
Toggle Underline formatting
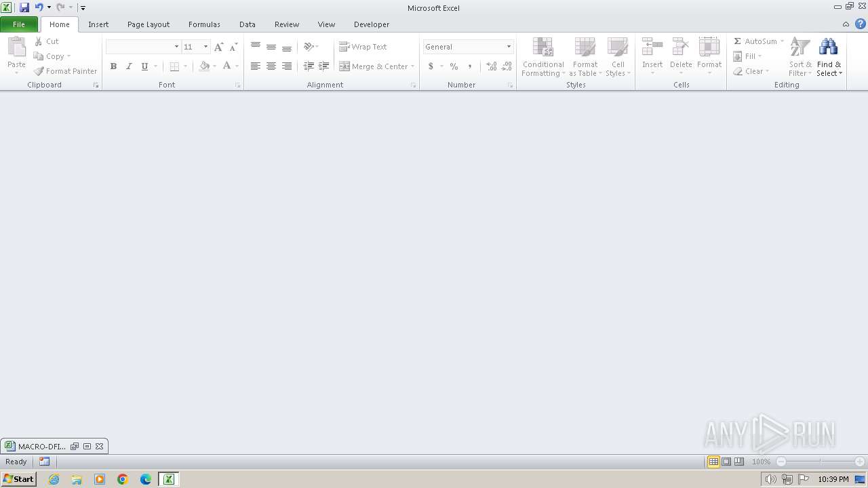pyautogui.click(x=144, y=66)
